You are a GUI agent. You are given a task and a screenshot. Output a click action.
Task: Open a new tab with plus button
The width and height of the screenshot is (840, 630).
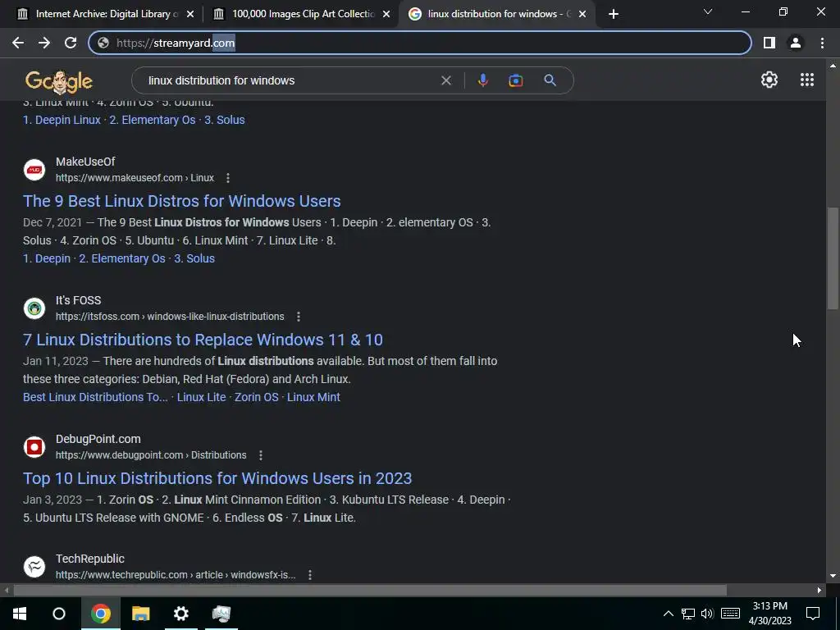pos(614,15)
